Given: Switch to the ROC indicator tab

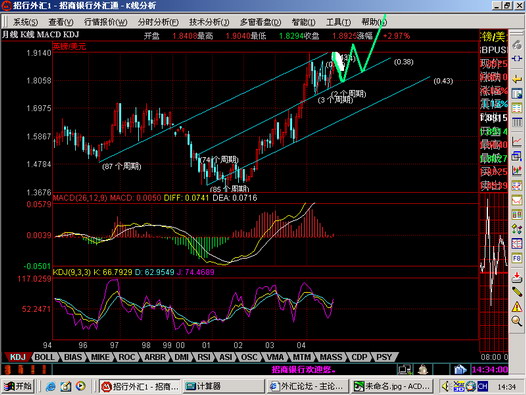Looking at the screenshot, I should pos(126,357).
